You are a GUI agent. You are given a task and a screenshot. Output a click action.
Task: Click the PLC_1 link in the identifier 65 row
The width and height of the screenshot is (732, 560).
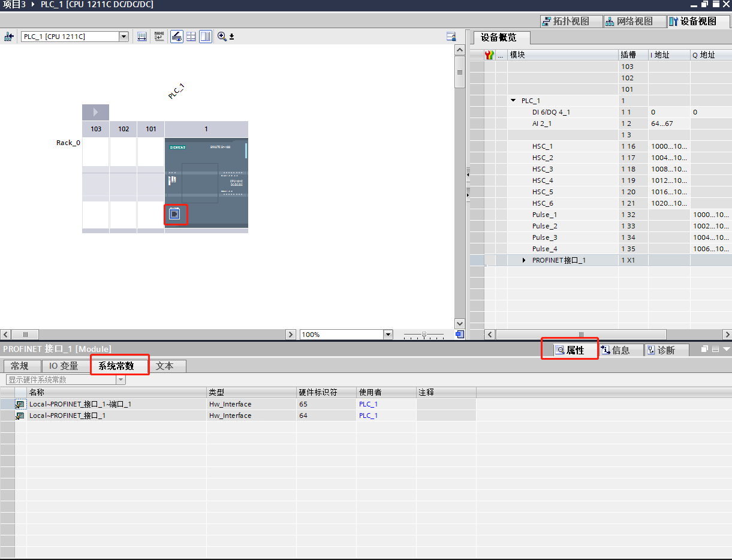368,404
